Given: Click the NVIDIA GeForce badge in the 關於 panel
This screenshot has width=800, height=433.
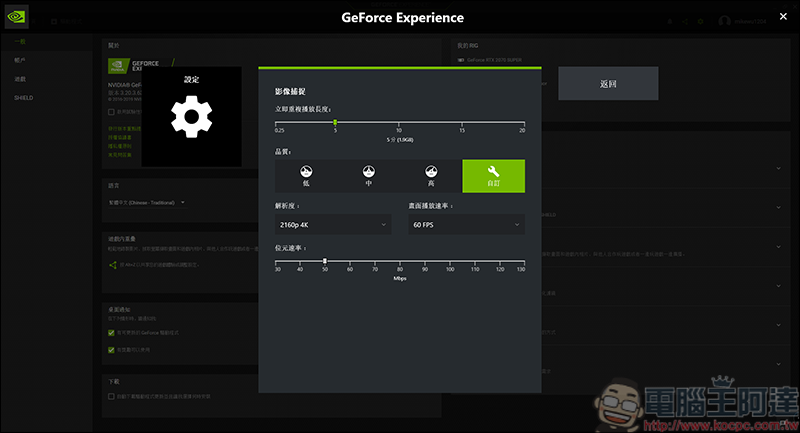Looking at the screenshot, I should 119,66.
